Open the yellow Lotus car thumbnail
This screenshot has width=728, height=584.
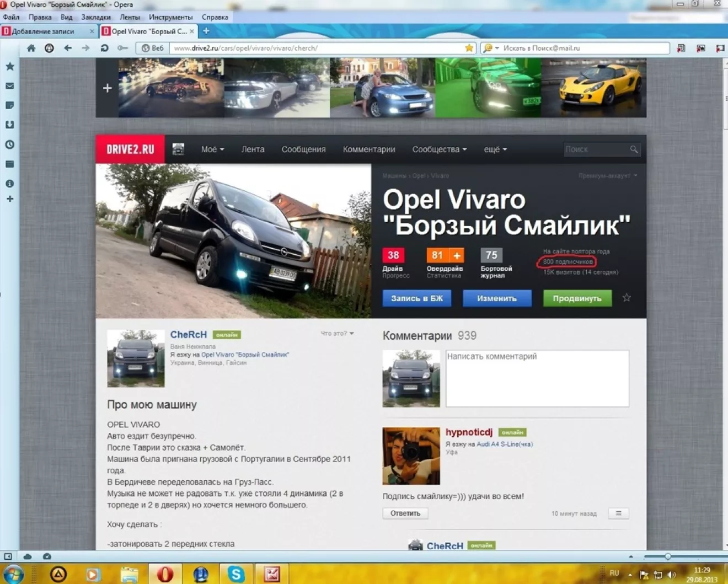pos(594,88)
